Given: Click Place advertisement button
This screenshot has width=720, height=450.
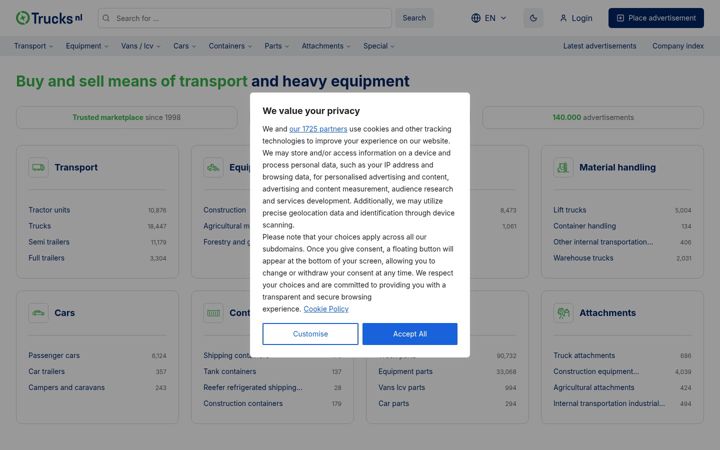Looking at the screenshot, I should [656, 18].
